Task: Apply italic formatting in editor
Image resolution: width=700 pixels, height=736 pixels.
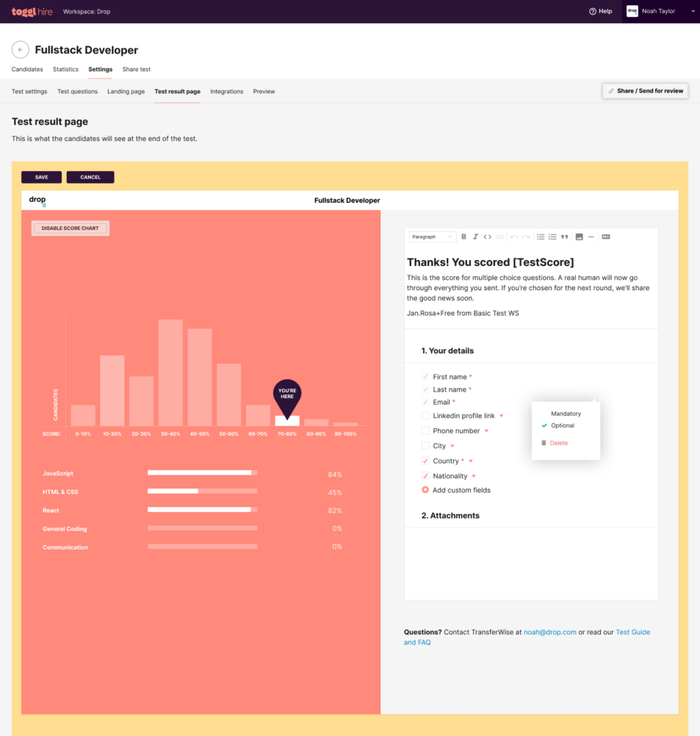Action: tap(475, 237)
